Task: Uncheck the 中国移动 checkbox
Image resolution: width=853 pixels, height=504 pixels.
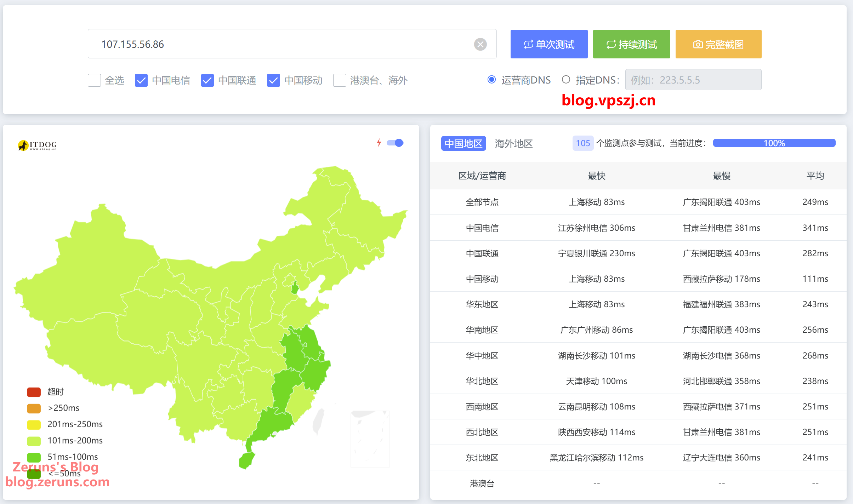Action: pos(273,80)
